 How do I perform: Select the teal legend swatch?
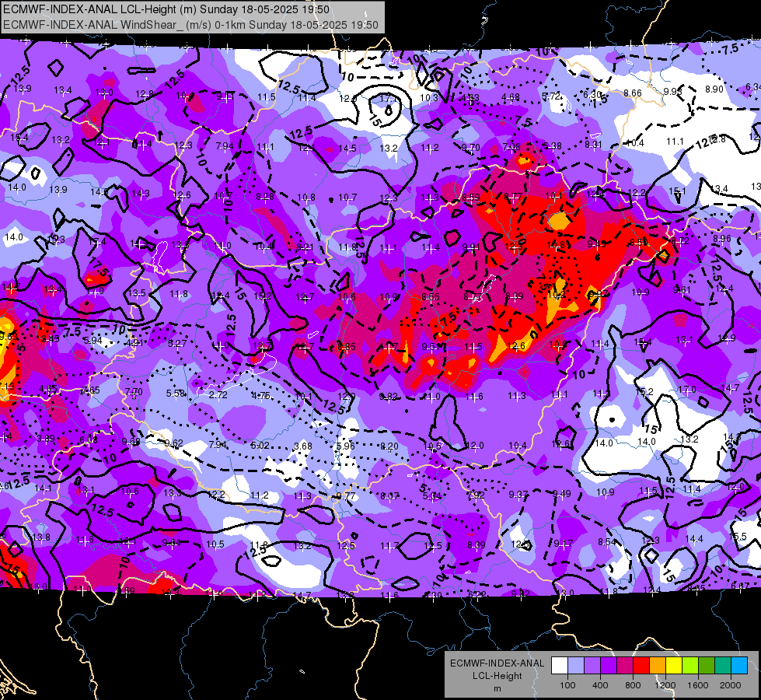tap(723, 666)
